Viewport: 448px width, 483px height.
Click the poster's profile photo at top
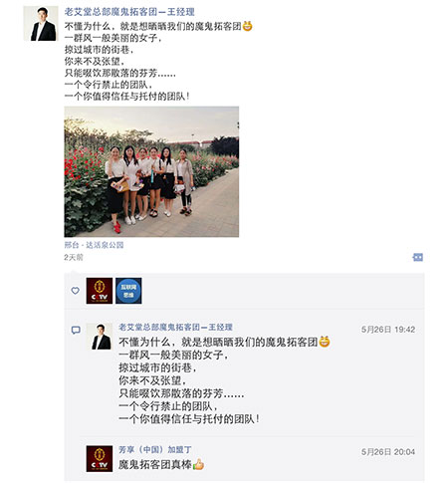click(x=41, y=23)
